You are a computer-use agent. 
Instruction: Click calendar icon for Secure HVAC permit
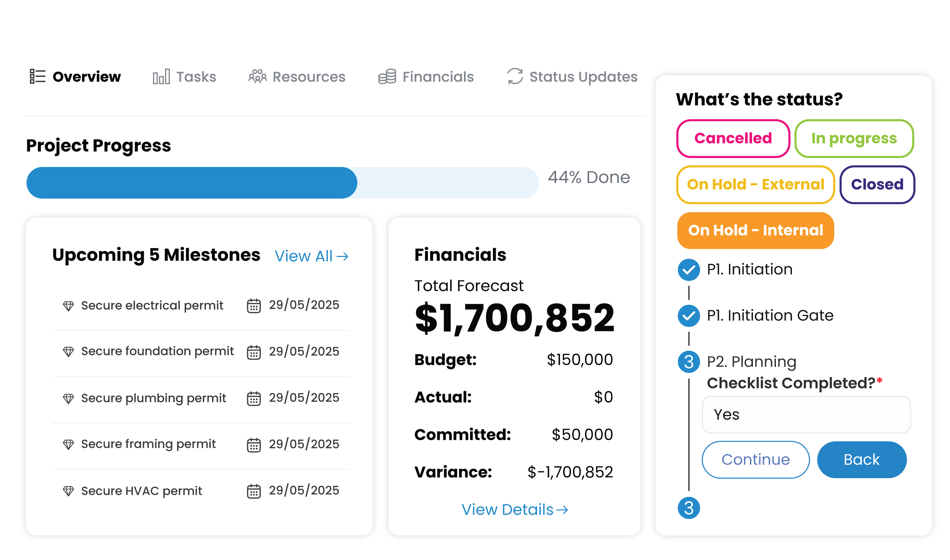[254, 491]
